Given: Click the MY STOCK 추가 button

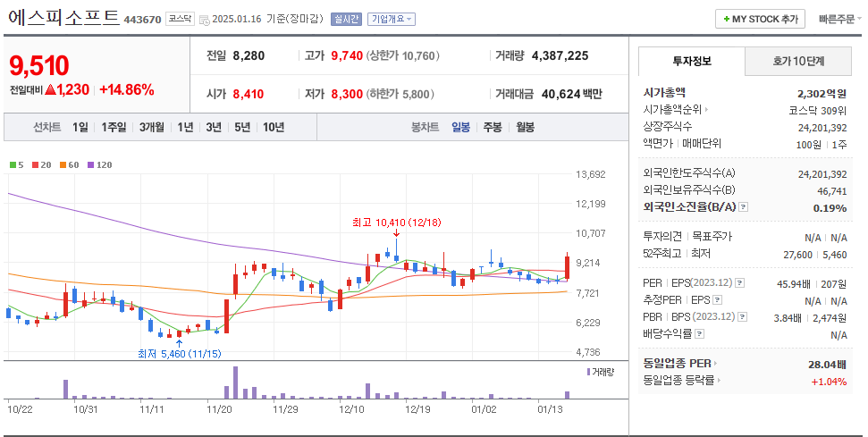Looking at the screenshot, I should pos(760,19).
